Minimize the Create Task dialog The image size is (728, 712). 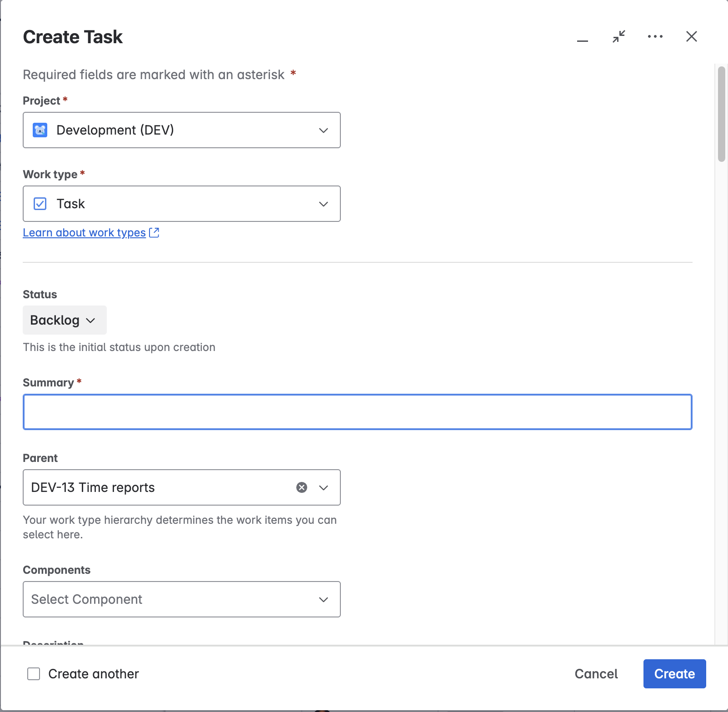pos(582,37)
